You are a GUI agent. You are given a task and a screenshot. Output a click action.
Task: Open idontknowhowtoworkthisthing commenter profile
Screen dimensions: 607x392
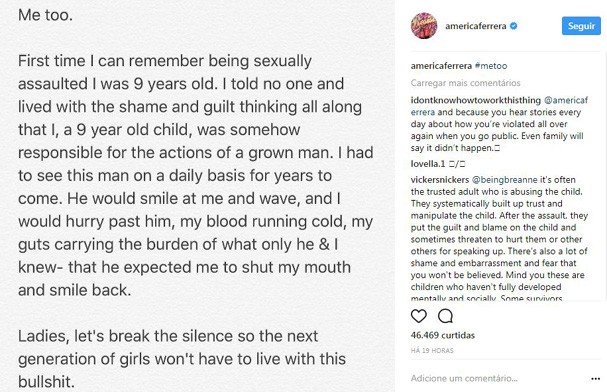point(475,100)
